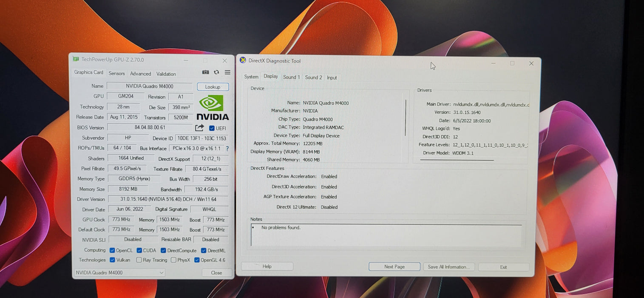The image size is (644, 298).
Task: Click the DirectX driver Version 31.0.15.1640
Action: (x=467, y=112)
